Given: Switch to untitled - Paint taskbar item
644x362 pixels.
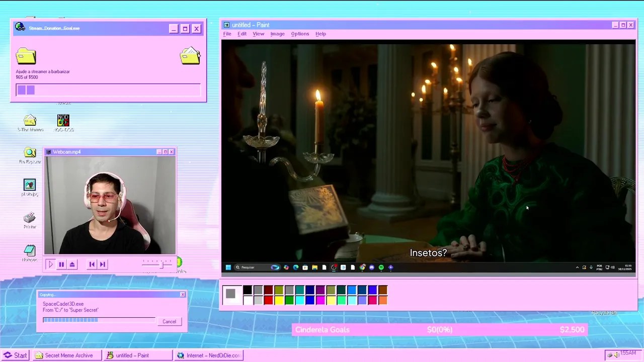Looking at the screenshot, I should coord(137,355).
